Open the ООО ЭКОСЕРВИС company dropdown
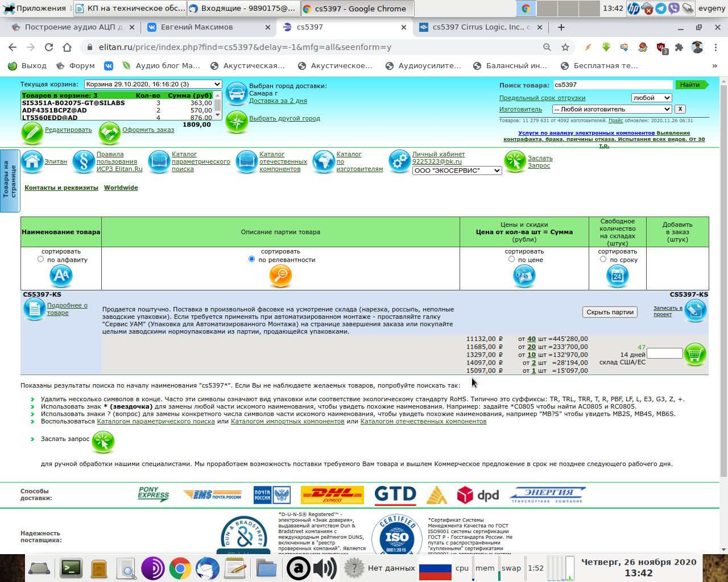728x582 pixels. point(457,171)
